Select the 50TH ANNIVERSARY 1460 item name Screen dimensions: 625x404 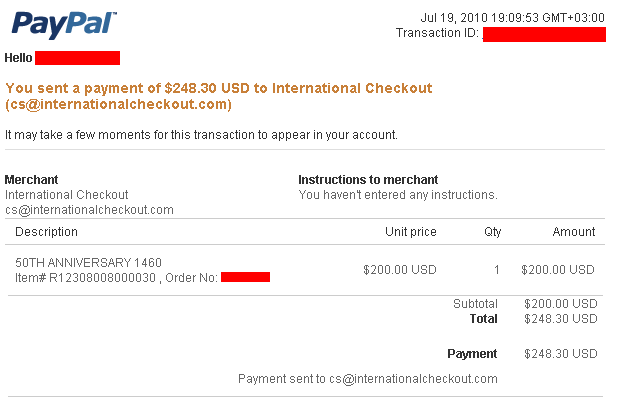[x=88, y=263]
